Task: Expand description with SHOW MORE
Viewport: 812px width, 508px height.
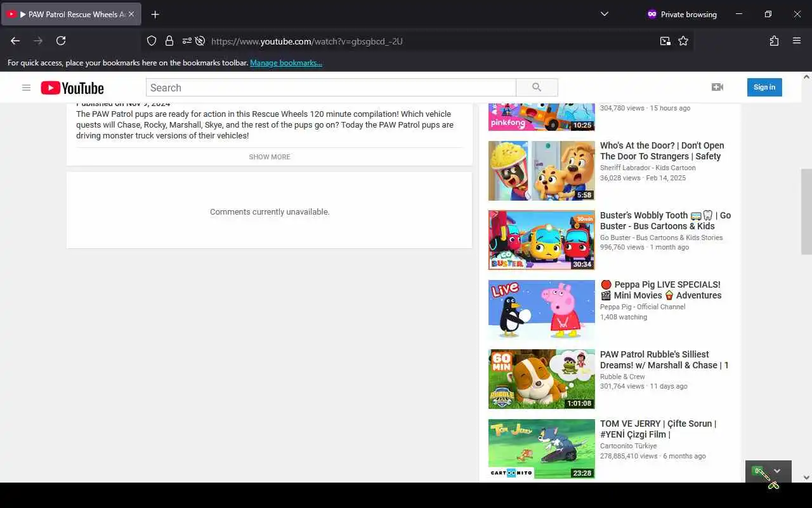Action: [x=270, y=157]
